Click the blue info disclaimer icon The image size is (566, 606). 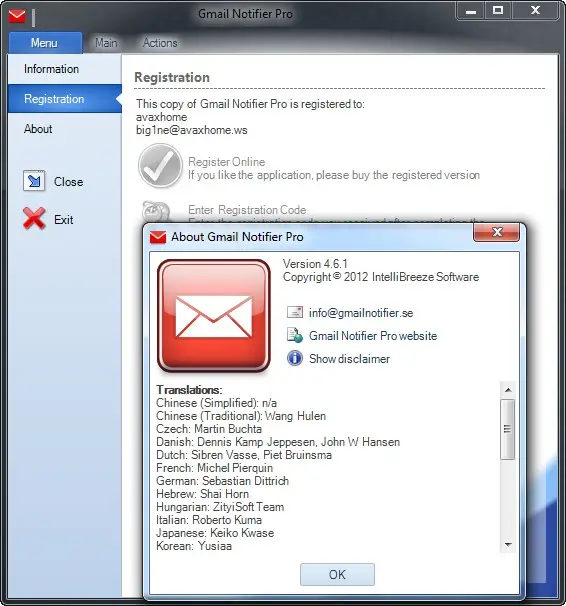click(295, 358)
